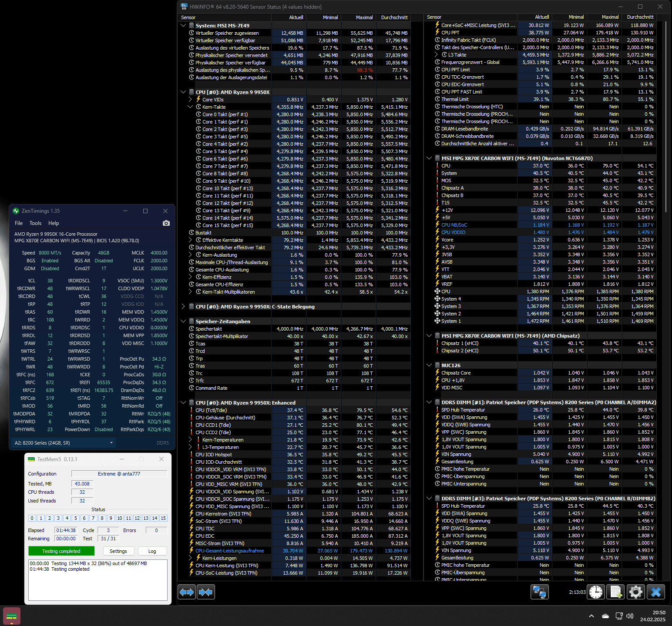
Task: Expand Effektive Kerntakte node
Action: [x=190, y=240]
